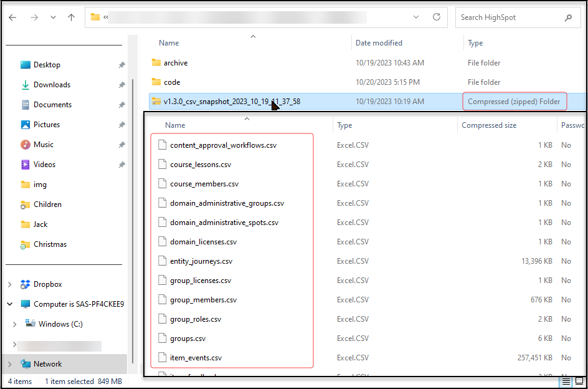The height and width of the screenshot is (389, 588).
Task: Switch to details view layout
Action: pos(566,382)
